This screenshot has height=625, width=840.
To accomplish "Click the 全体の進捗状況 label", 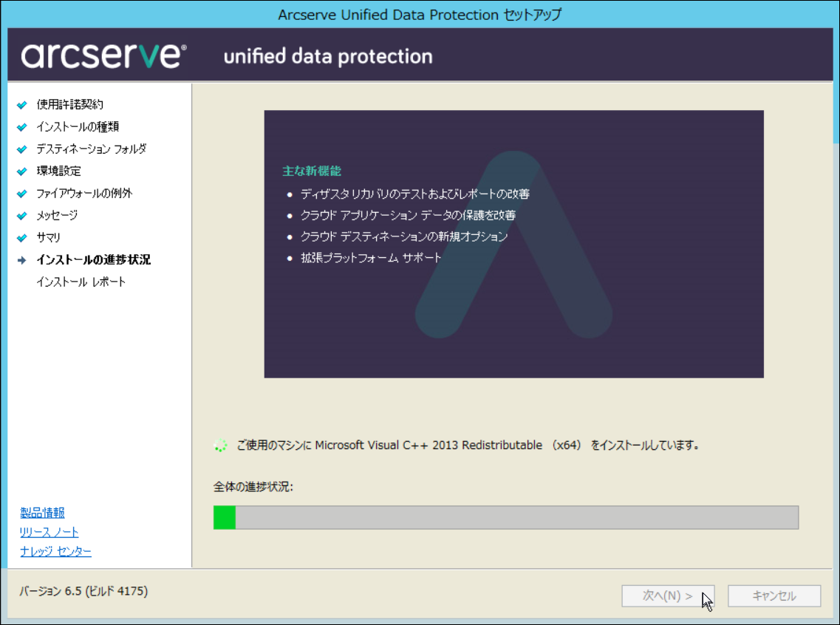I will coord(253,487).
